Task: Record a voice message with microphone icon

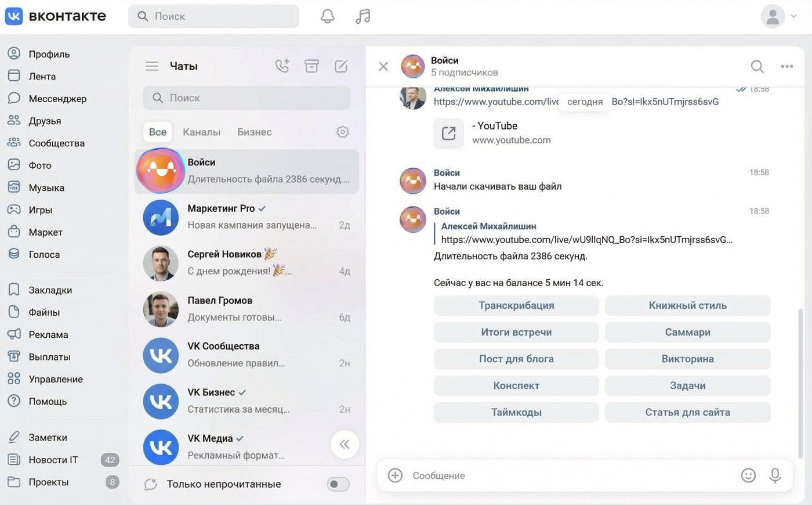Action: (x=775, y=475)
